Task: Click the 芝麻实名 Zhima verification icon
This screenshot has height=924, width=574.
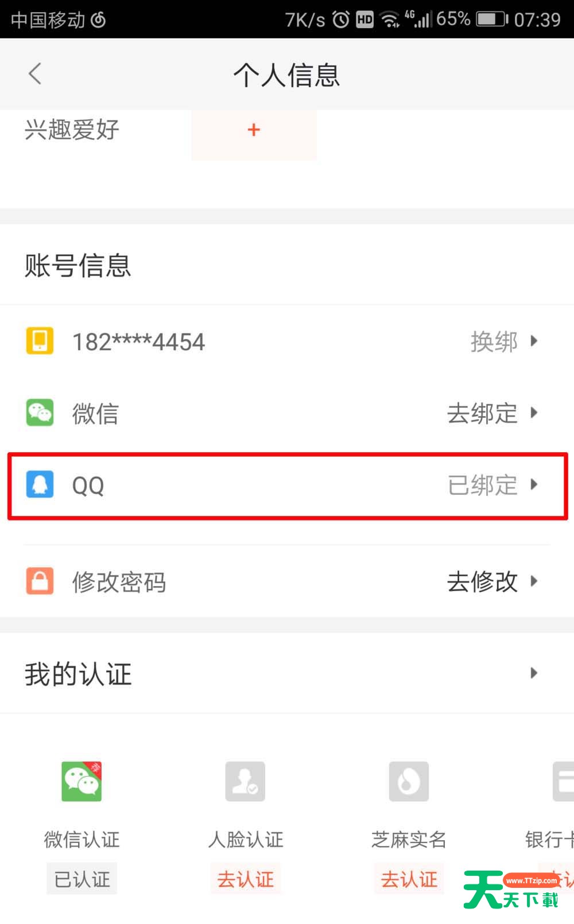Action: 409,781
